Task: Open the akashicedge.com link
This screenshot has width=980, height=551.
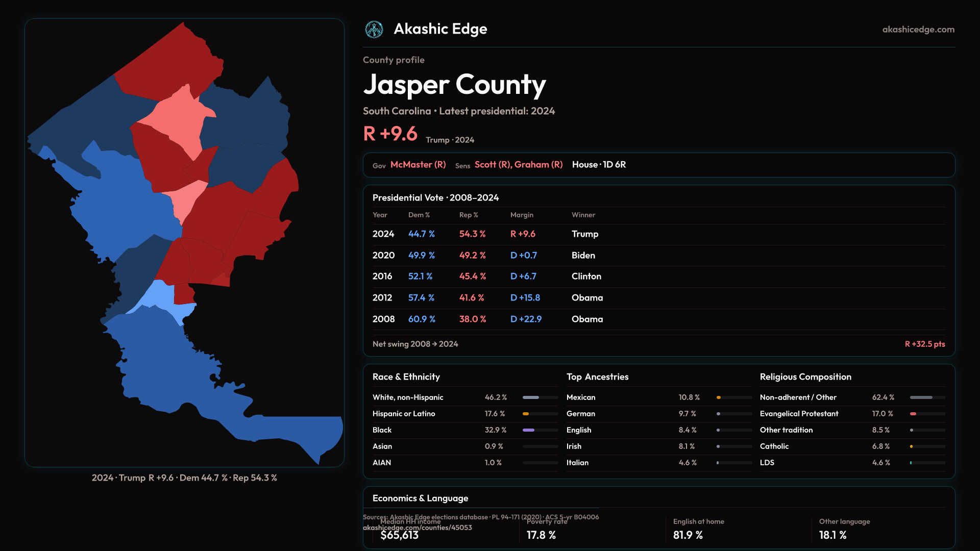Action: coord(918,30)
